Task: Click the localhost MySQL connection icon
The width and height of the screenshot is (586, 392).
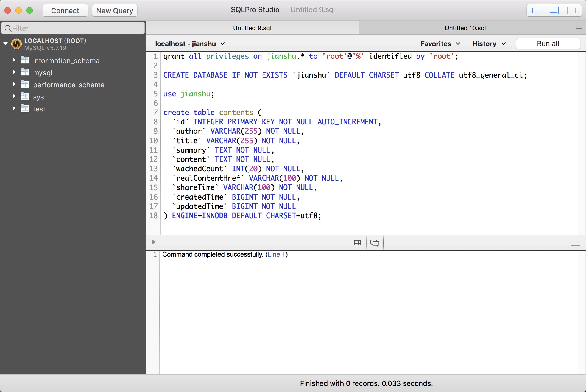Action: pos(16,44)
